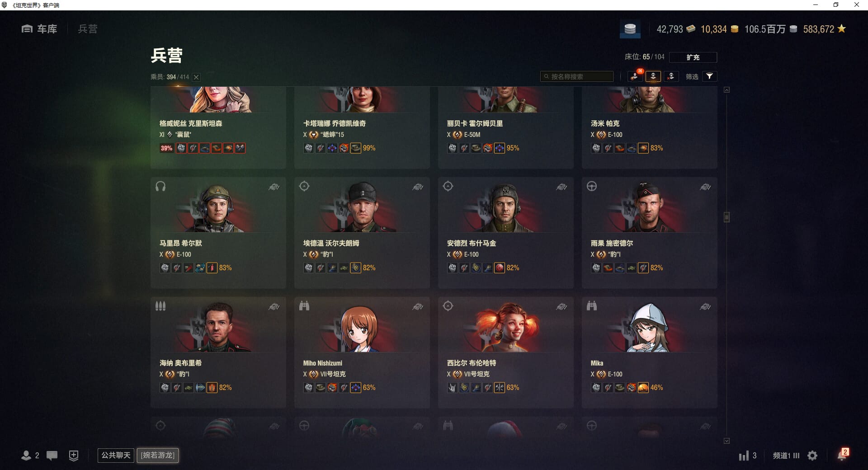Open the server channel 频道1 selector
The height and width of the screenshot is (470, 868).
click(x=786, y=456)
